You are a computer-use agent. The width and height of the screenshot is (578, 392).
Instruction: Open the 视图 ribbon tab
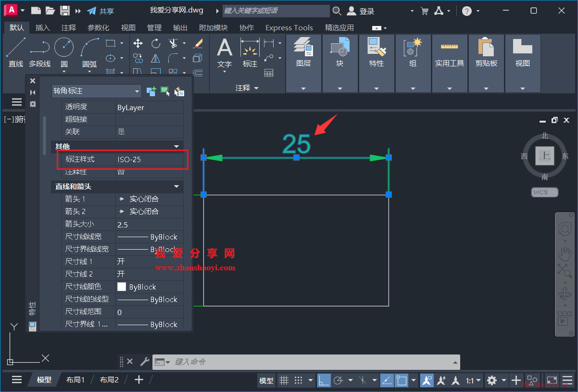(x=128, y=28)
